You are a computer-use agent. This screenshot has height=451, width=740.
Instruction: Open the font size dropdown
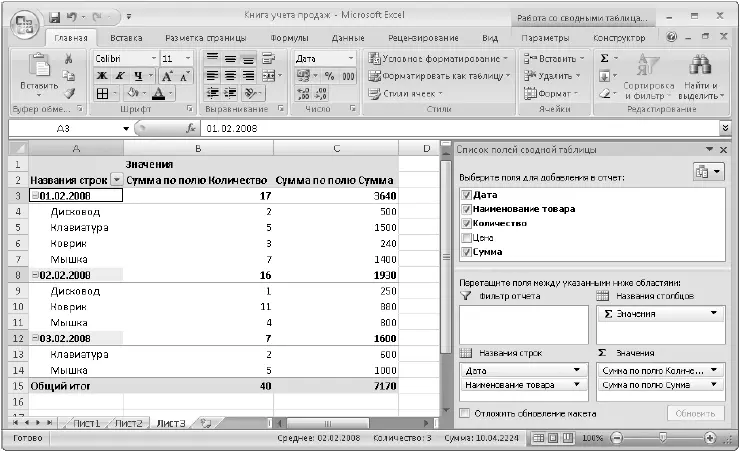[x=188, y=58]
